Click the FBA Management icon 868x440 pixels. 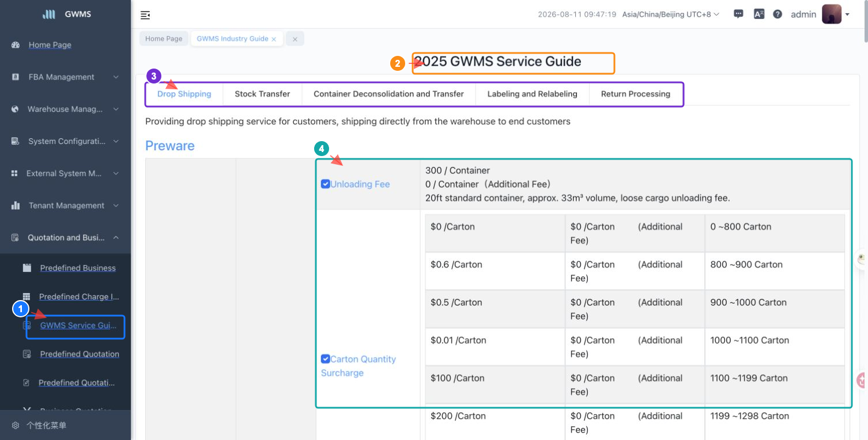pos(16,77)
